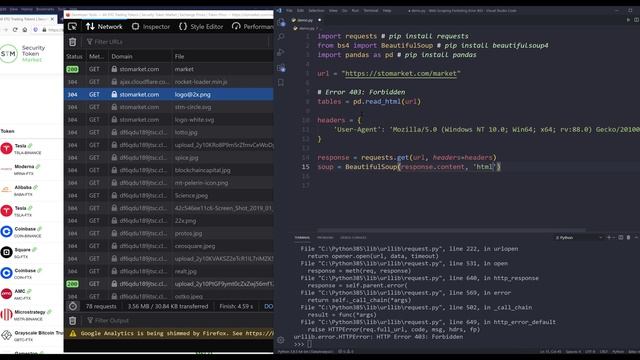Select the spice.jpg request row
Screen dimensions: 640x360
pos(169,158)
